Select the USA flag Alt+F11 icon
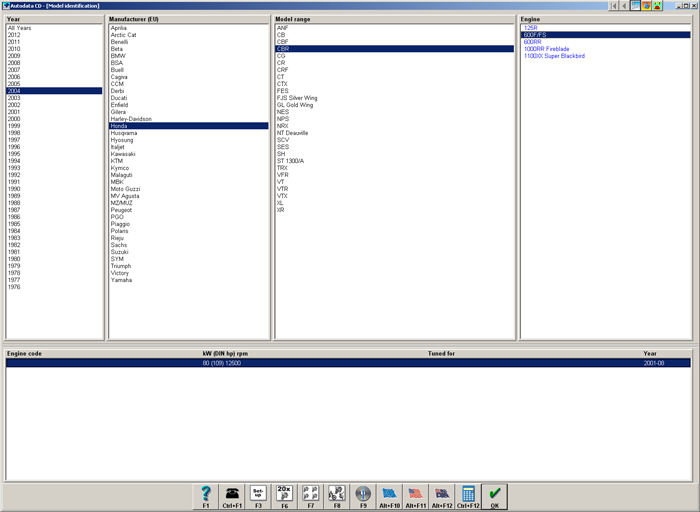This screenshot has width=700, height=512. pos(415,496)
